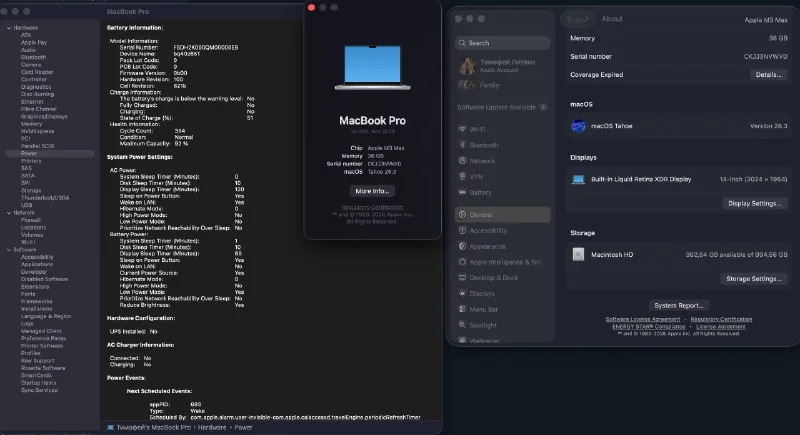Collapse the Network tree section

tap(9, 213)
